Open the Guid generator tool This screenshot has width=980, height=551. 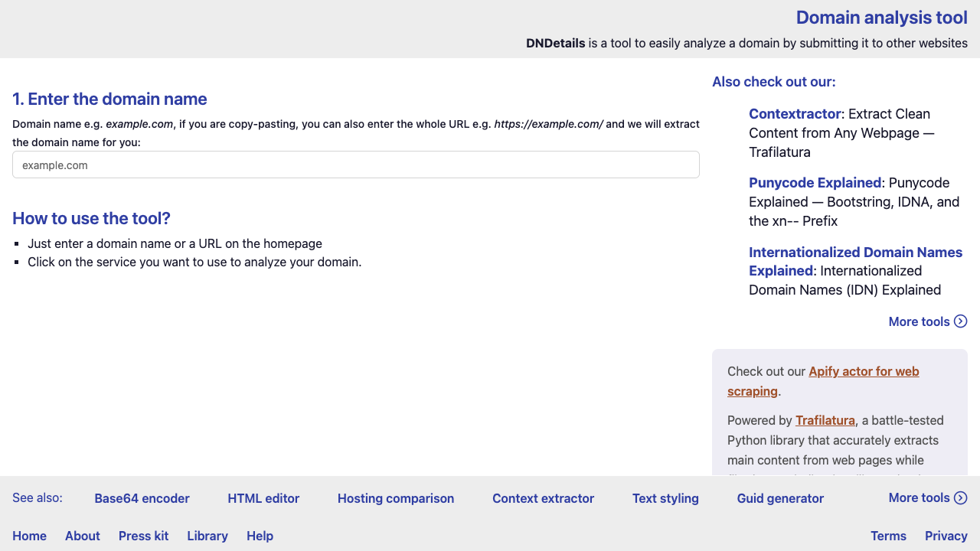point(780,498)
